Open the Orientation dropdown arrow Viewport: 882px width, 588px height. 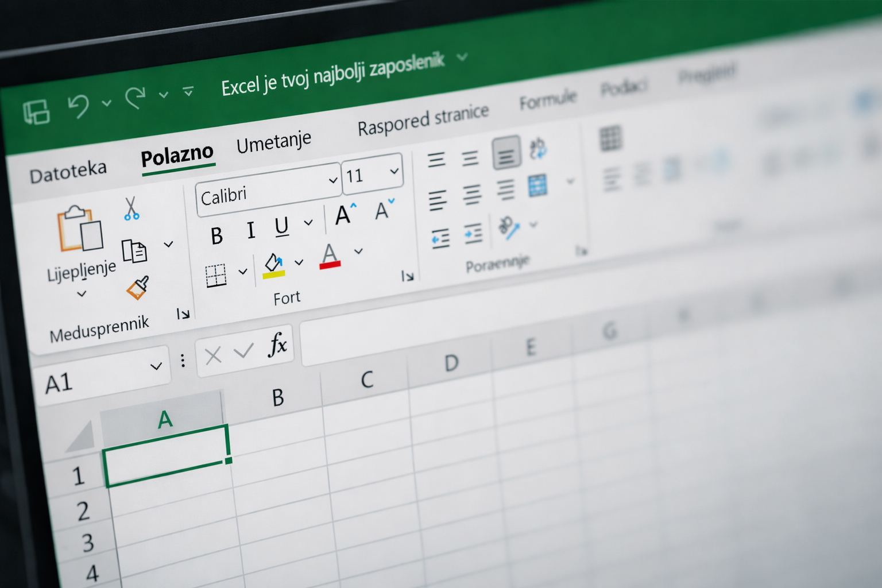533,224
